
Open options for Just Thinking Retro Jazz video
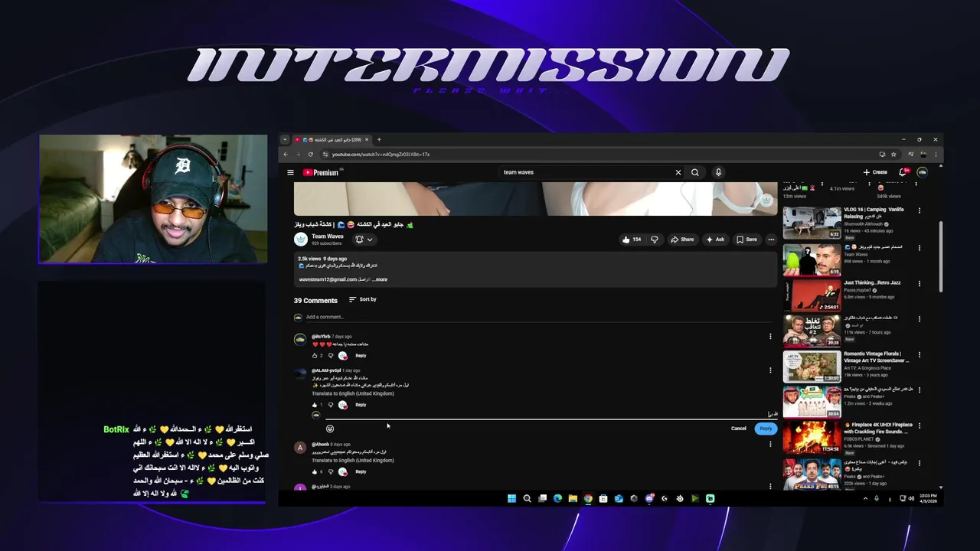pos(920,283)
